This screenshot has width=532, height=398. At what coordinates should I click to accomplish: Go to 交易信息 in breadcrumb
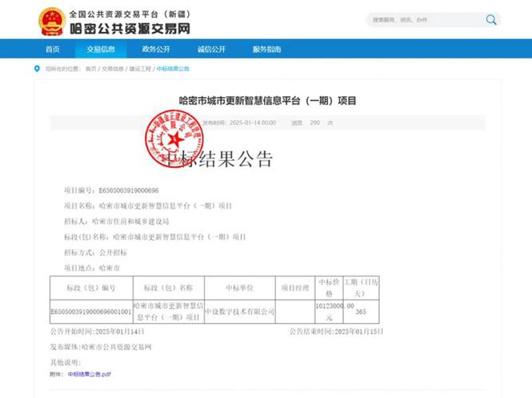[x=113, y=69]
